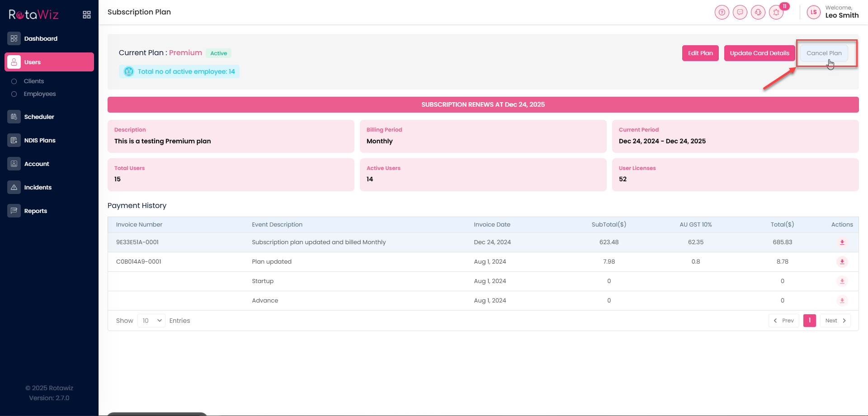Expand the Users sidebar menu
Screen dimensions: 868x416
49,62
